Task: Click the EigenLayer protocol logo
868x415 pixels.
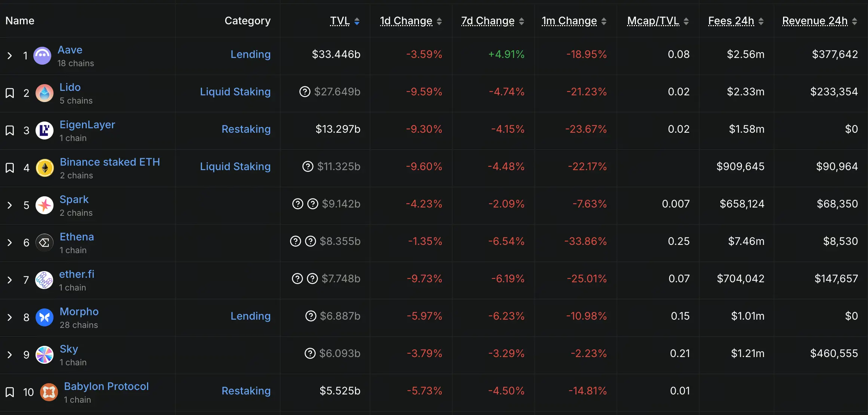Action: (x=44, y=130)
